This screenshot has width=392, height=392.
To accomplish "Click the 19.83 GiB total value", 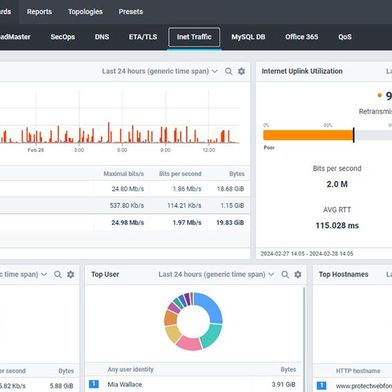I will [x=230, y=223].
